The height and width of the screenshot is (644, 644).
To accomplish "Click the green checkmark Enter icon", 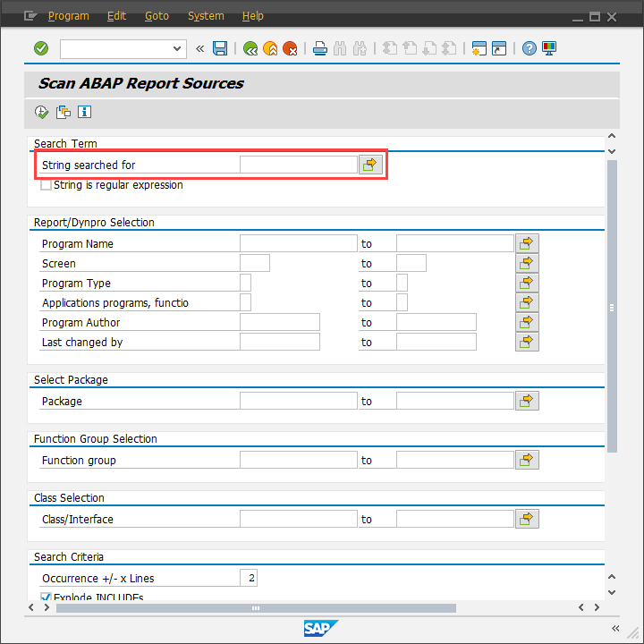I will coord(41,48).
